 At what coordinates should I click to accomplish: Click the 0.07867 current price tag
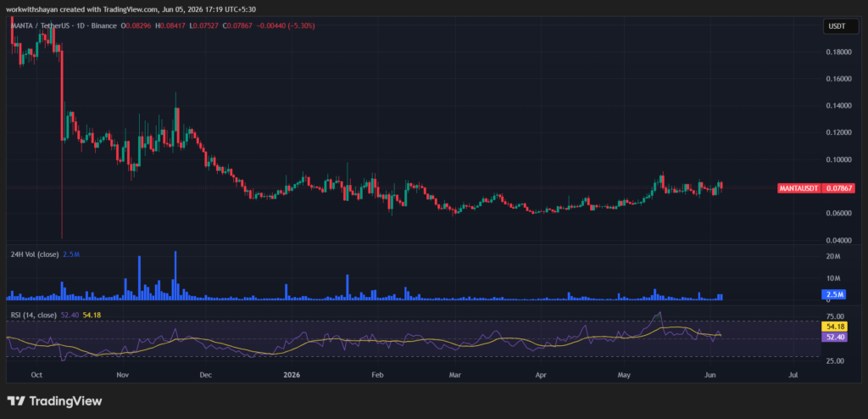coord(838,188)
